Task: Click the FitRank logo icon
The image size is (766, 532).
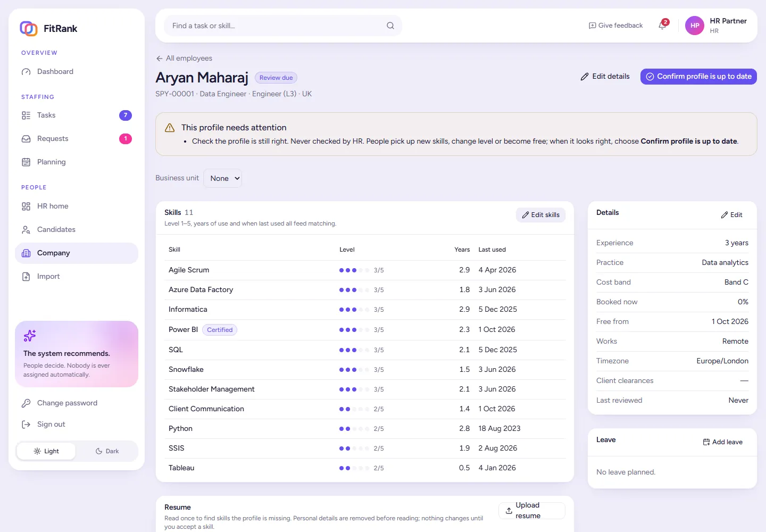Action: 29,28
